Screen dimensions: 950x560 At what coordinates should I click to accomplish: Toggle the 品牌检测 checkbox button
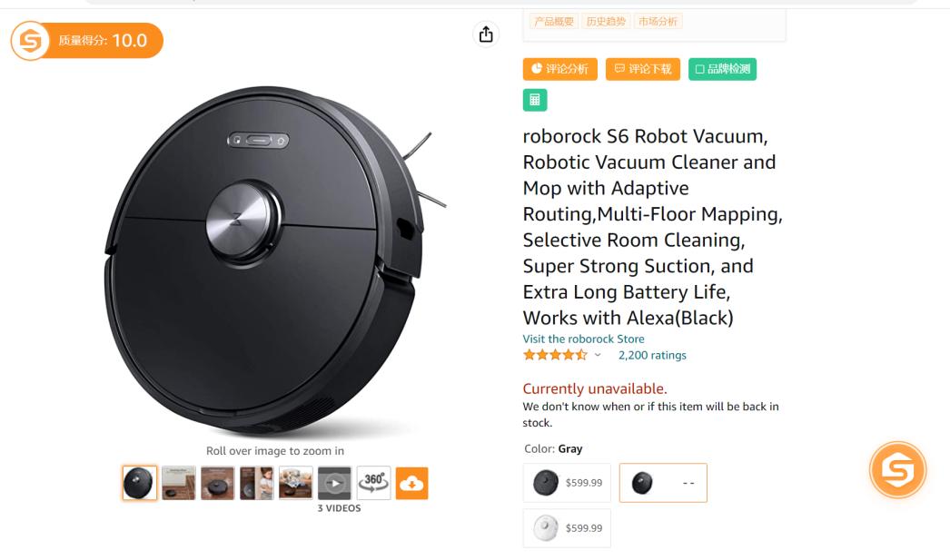(722, 69)
